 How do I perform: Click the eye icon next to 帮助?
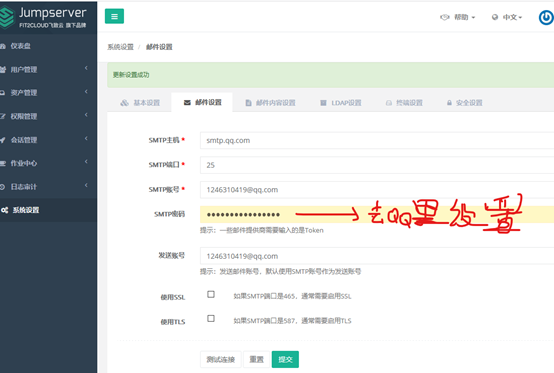[x=444, y=17]
